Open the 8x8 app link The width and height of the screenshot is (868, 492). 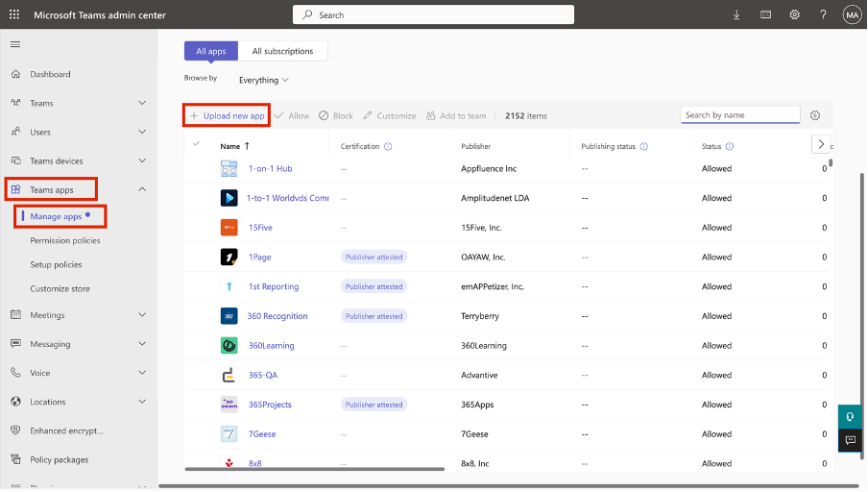click(254, 464)
